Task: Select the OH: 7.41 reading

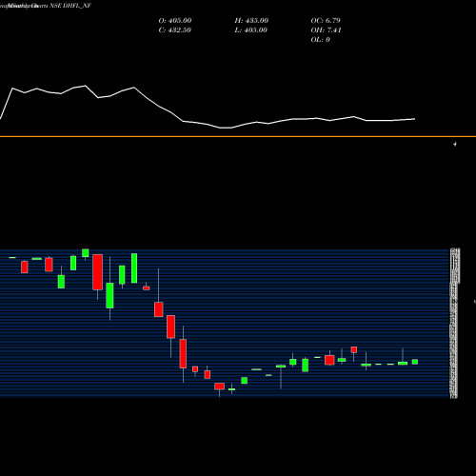Action: [x=326, y=30]
